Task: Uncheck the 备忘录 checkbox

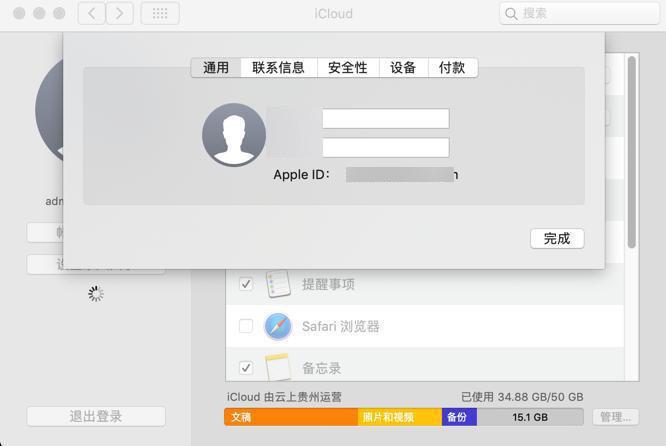Action: coord(246,368)
